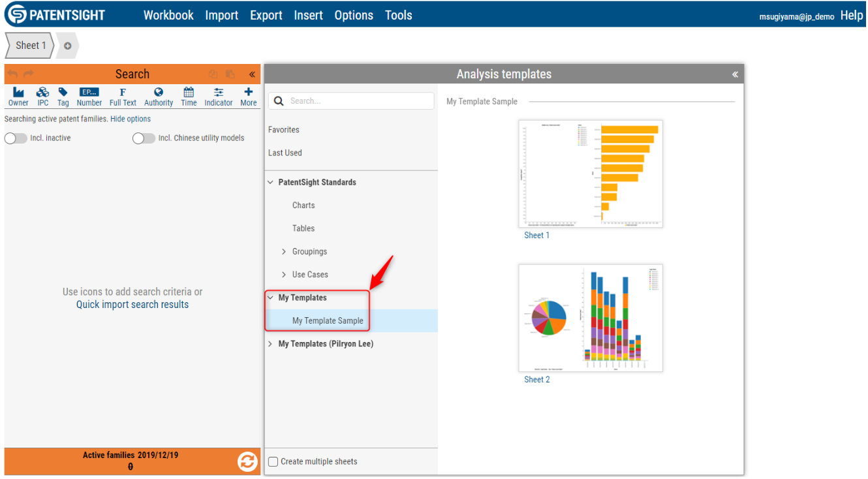Open Last Used templates
This screenshot has width=868, height=479.
point(285,153)
